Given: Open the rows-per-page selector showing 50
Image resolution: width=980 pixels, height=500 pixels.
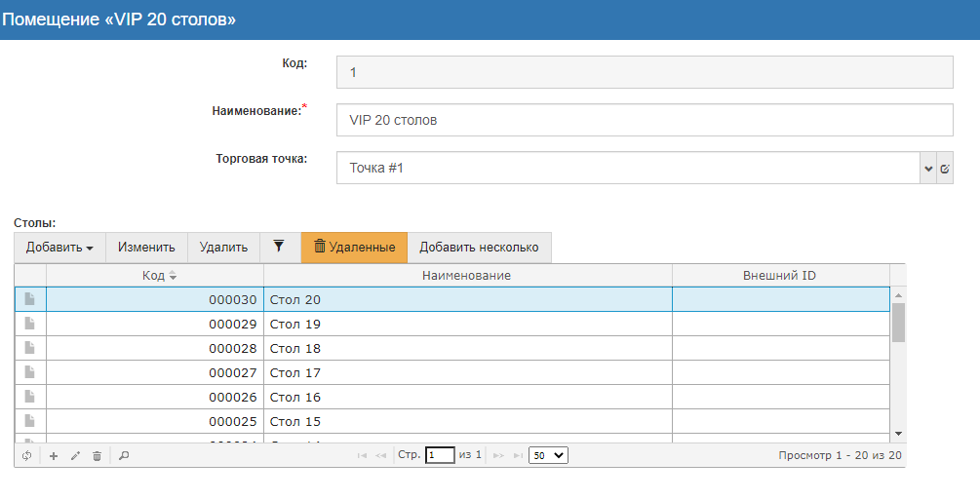Looking at the screenshot, I should (548, 455).
